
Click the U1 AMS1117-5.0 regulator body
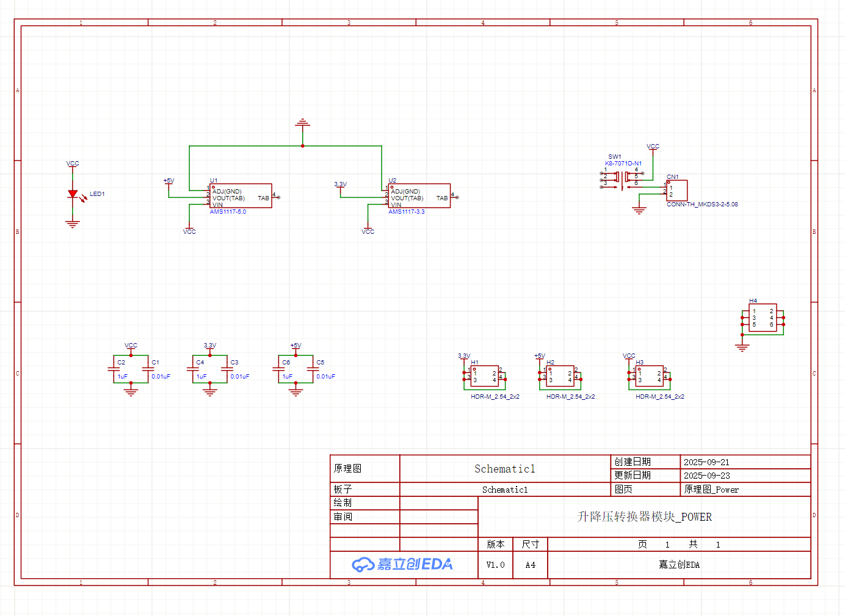tap(241, 196)
